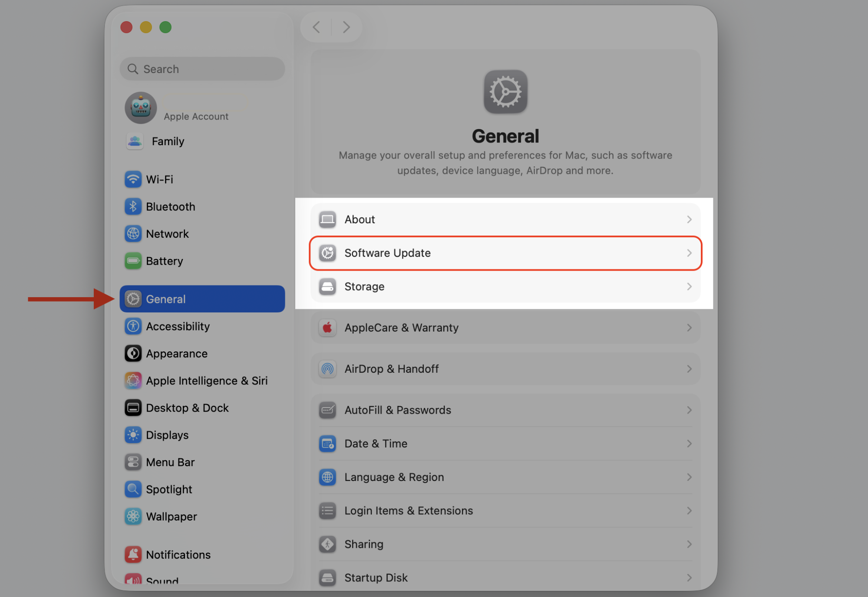Open Login Items & Extensions chevron
Image resolution: width=868 pixels, height=597 pixels.
coord(689,511)
